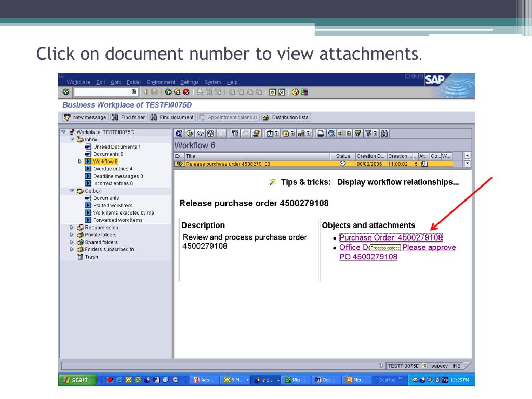Select the Deadline messages 0 folder

pos(118,176)
